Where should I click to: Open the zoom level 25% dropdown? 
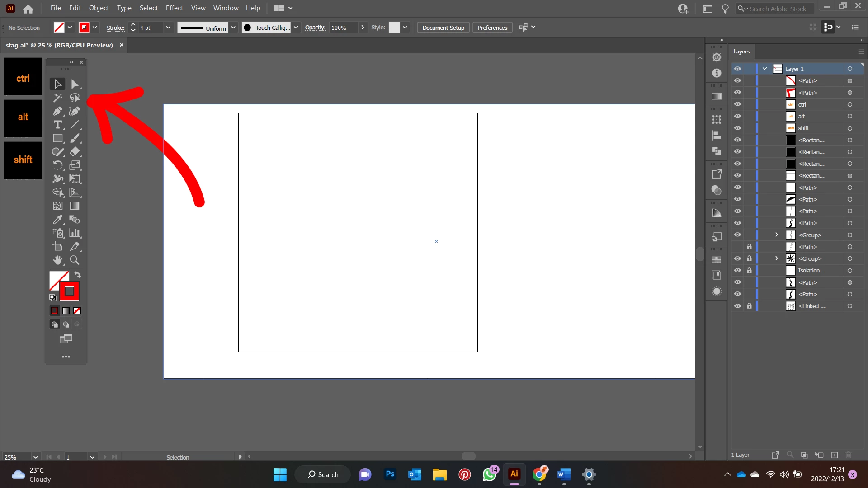point(35,457)
